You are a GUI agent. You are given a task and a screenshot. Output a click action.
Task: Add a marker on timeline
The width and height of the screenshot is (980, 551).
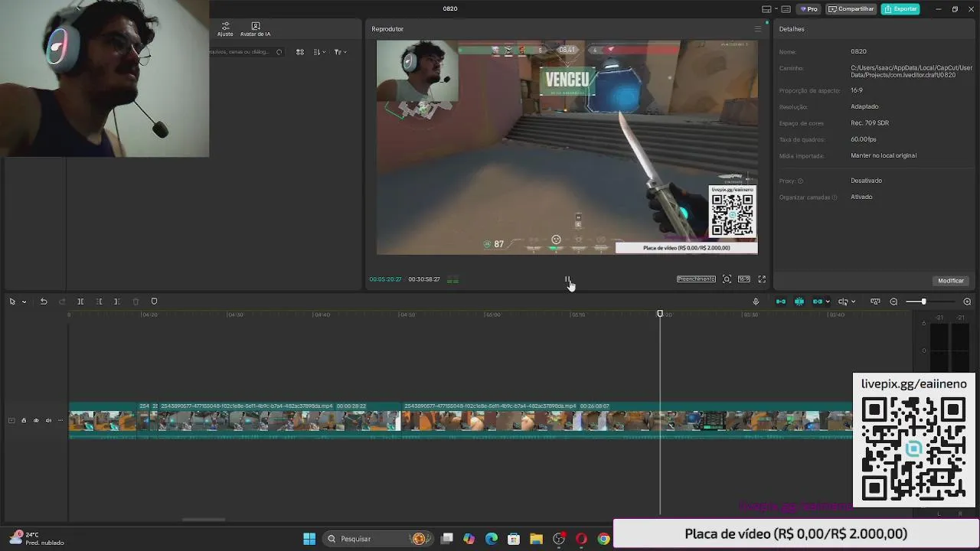154,302
